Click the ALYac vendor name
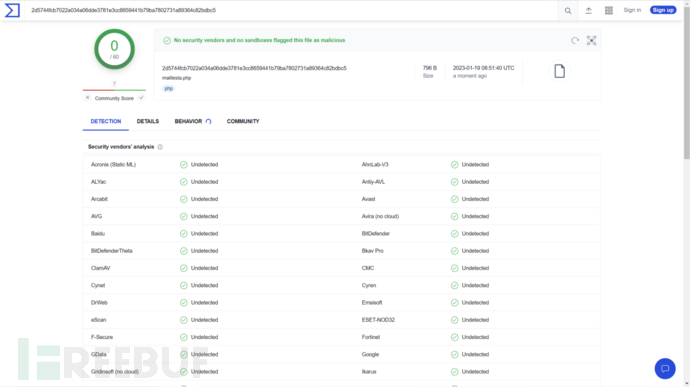 (99, 182)
